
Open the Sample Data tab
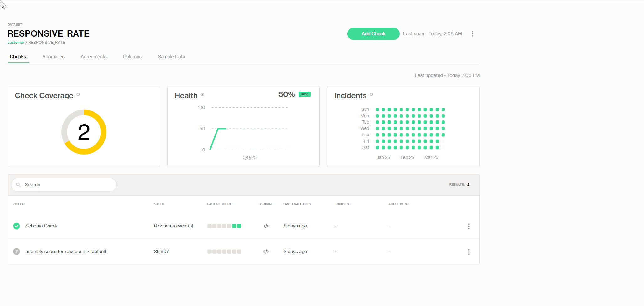171,57
